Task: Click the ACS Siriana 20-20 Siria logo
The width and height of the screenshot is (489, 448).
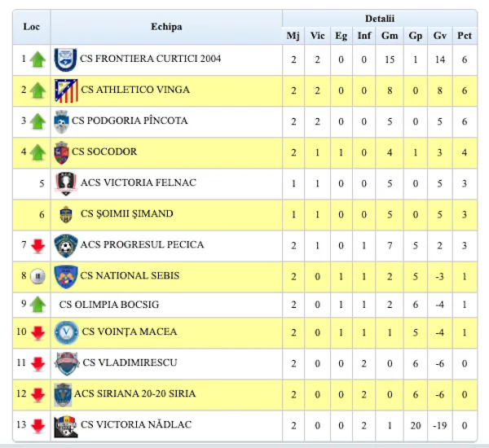Action: 62,394
